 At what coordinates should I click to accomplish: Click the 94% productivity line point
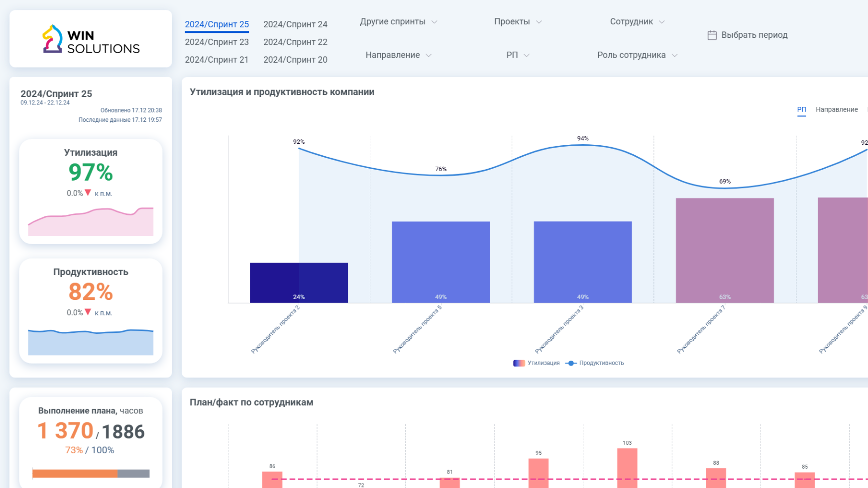tap(583, 145)
